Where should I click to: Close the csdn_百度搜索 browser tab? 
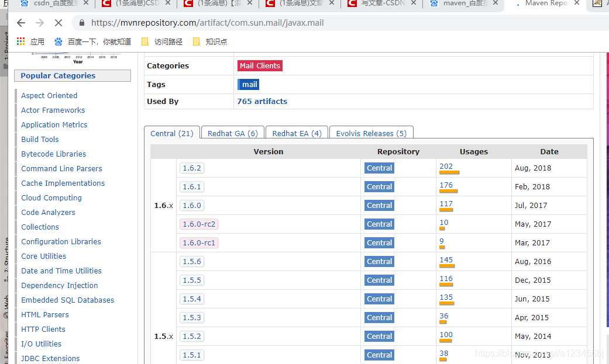pos(86,3)
